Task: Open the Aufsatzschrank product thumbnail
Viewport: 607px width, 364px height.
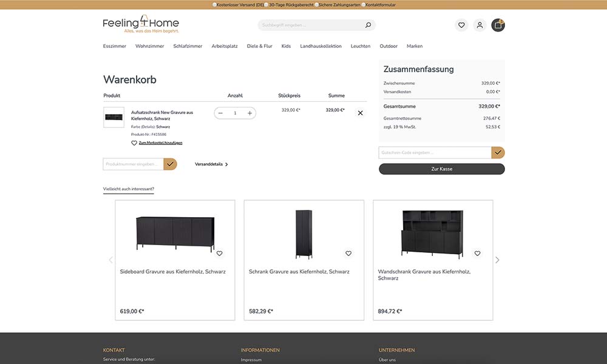Action: 114,117
